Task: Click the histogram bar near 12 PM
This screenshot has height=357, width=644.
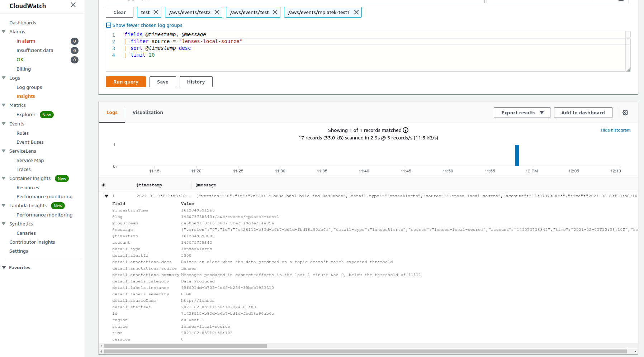Action: 517,156
